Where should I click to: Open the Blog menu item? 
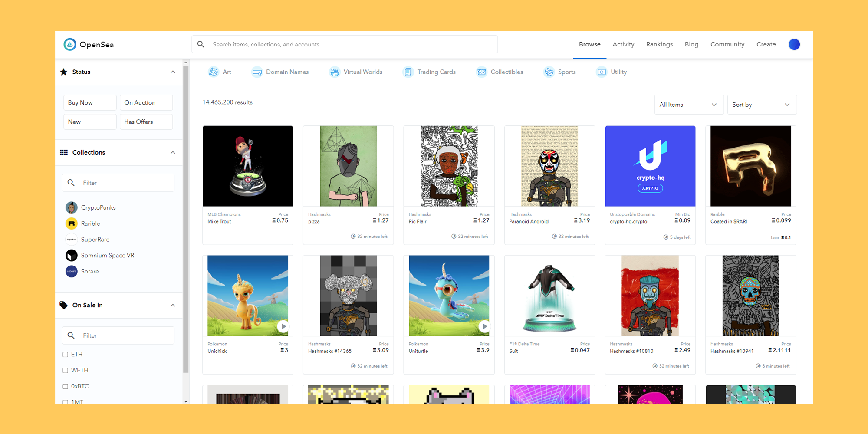[691, 44]
